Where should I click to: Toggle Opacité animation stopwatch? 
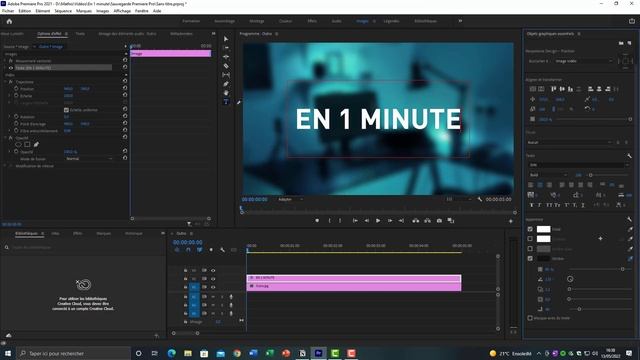[16, 151]
